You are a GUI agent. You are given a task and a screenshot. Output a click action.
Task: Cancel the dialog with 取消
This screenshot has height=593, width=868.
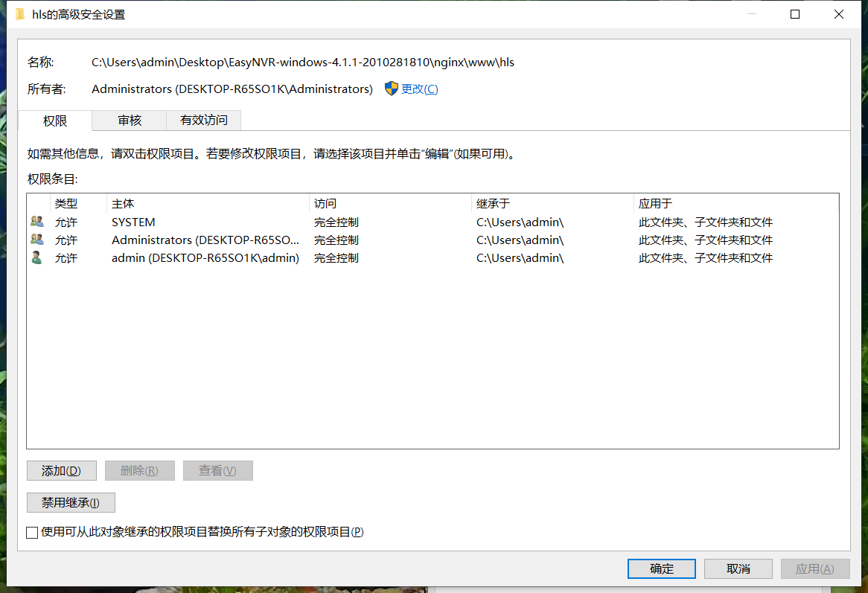[738, 568]
